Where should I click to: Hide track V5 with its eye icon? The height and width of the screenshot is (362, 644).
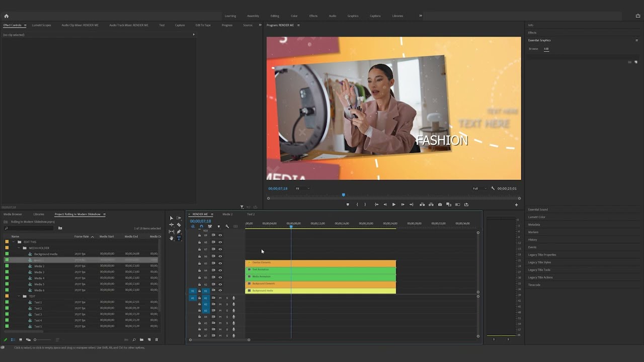[x=220, y=263]
